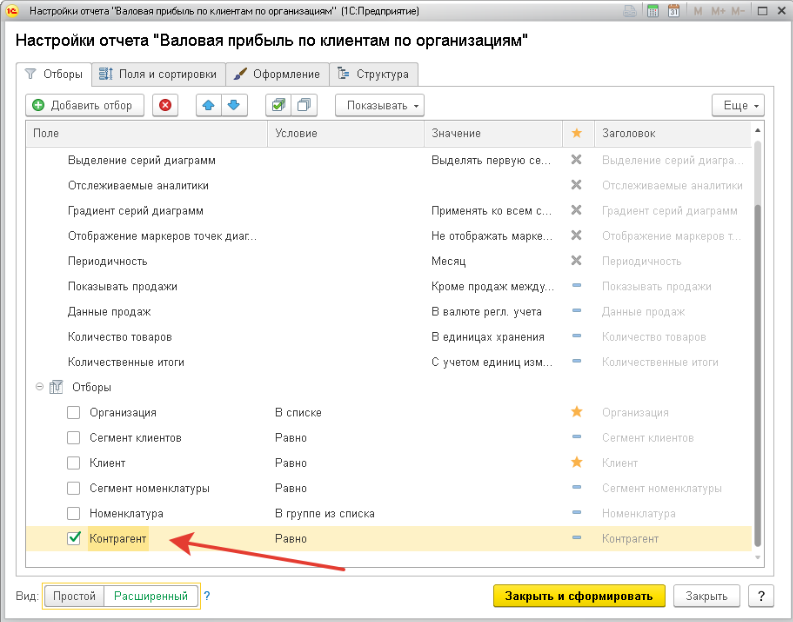Uncheck the Контрагент filter checkbox
The image size is (793, 622).
tap(74, 539)
